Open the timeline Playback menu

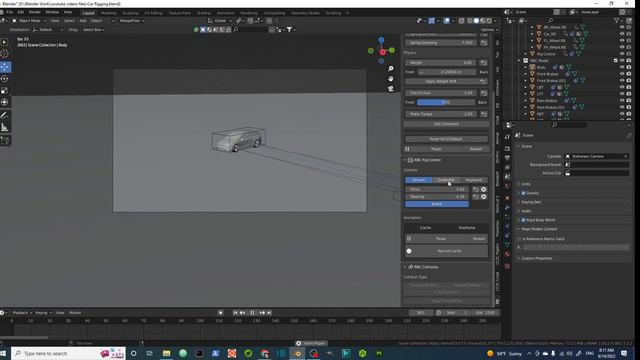[x=21, y=313]
